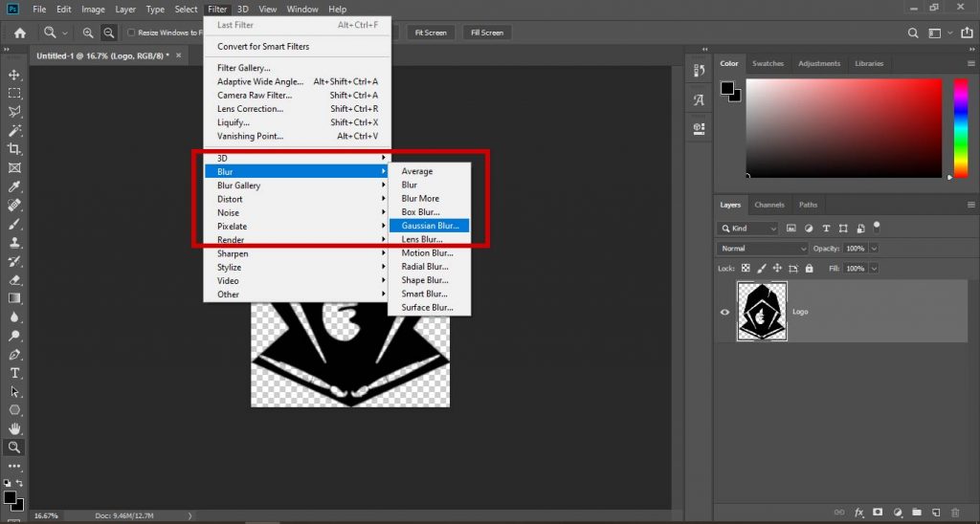Toggle Resize Windows to Fit checkbox

click(x=131, y=33)
